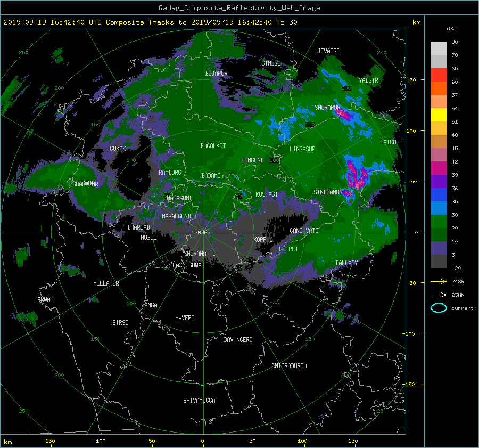The height and width of the screenshot is (448, 479).
Task: Click the cyan 'current' ellipse legend icon
Action: [x=439, y=308]
